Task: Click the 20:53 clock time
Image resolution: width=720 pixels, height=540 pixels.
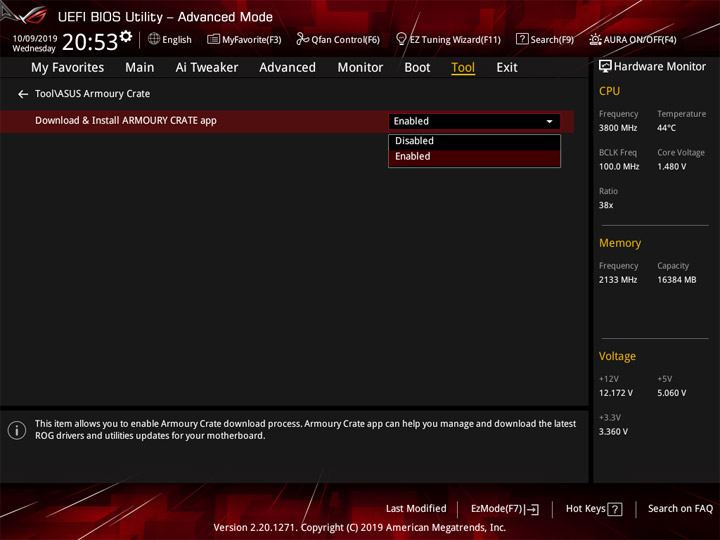Action: pos(90,42)
